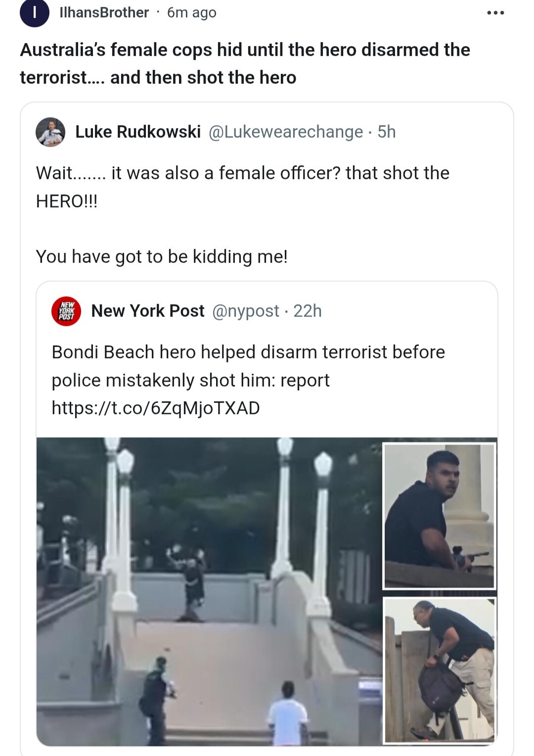The image size is (534, 756).
Task: Click the Bondi Beach hero headline text
Action: [248, 366]
